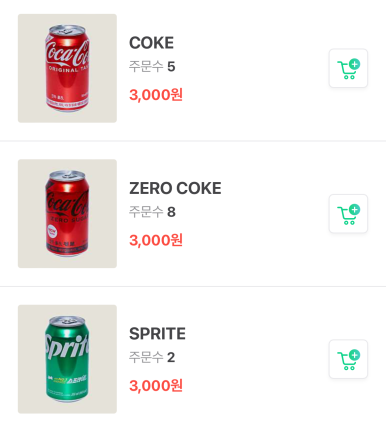Image resolution: width=386 pixels, height=435 pixels.
Task: Select the SPRITE product title
Action: (157, 333)
